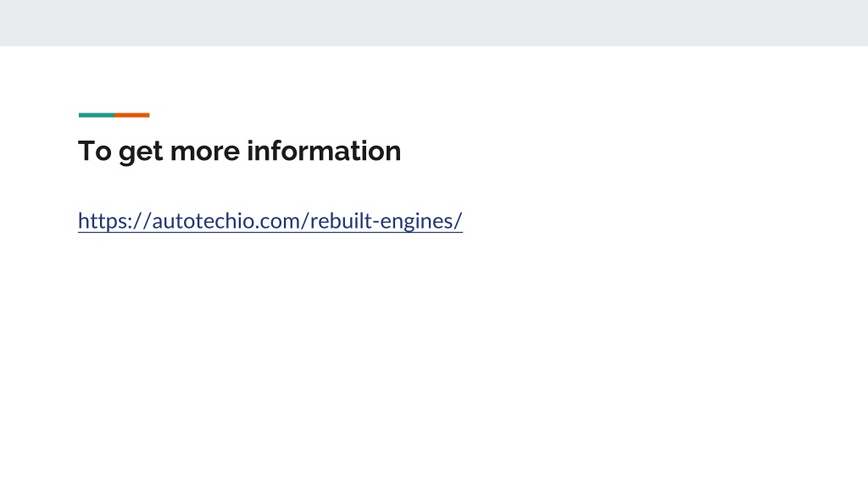Click the word 'rebuilt' in the URL

pos(341,221)
